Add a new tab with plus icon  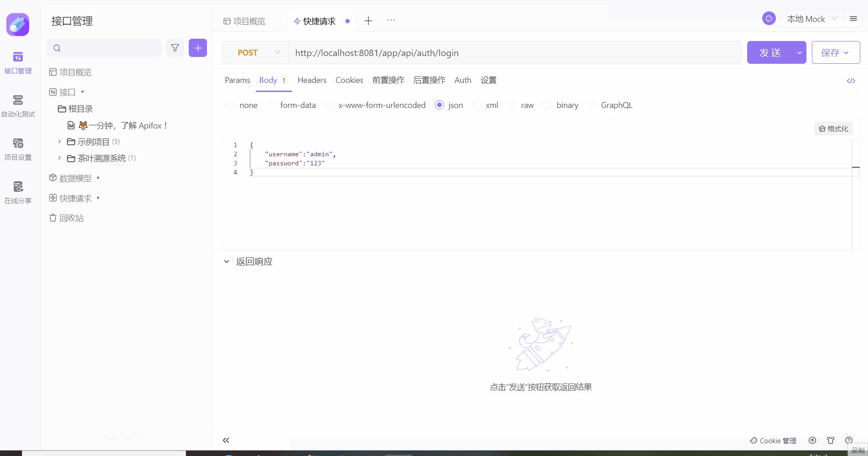pos(368,21)
